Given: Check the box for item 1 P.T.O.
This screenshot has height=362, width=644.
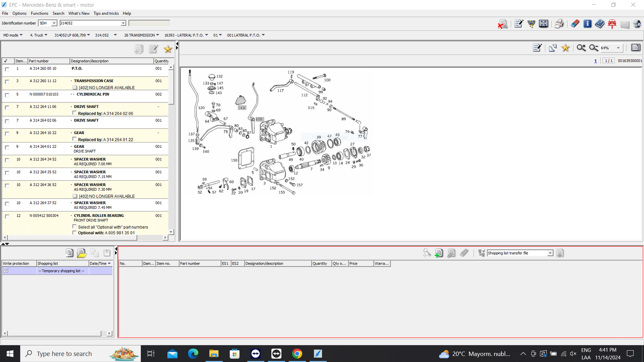Looking at the screenshot, I should click(x=7, y=69).
